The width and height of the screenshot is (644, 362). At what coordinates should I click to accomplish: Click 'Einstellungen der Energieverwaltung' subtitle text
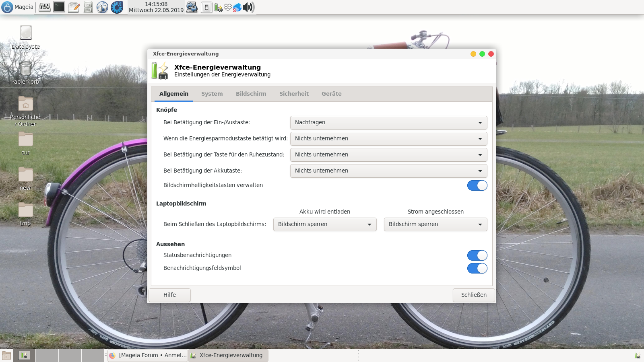coord(222,74)
